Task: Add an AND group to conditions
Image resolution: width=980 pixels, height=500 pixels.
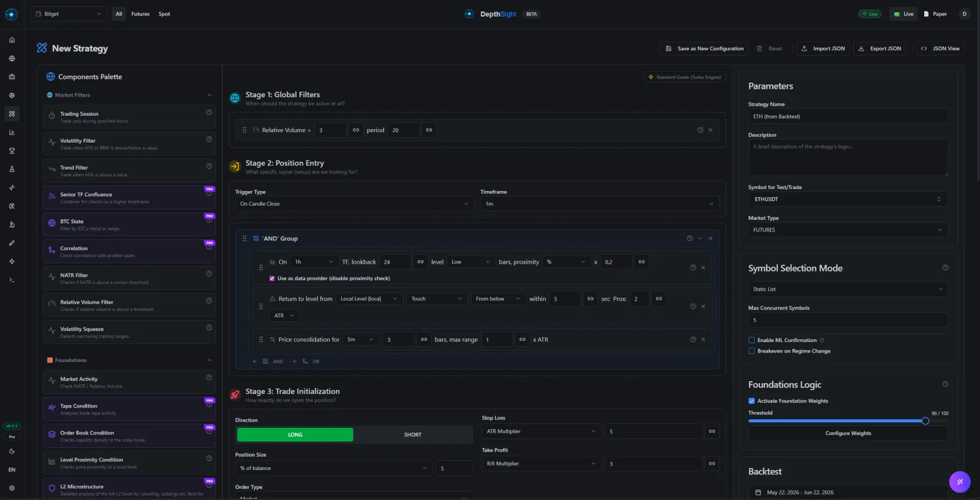Action: tap(268, 362)
